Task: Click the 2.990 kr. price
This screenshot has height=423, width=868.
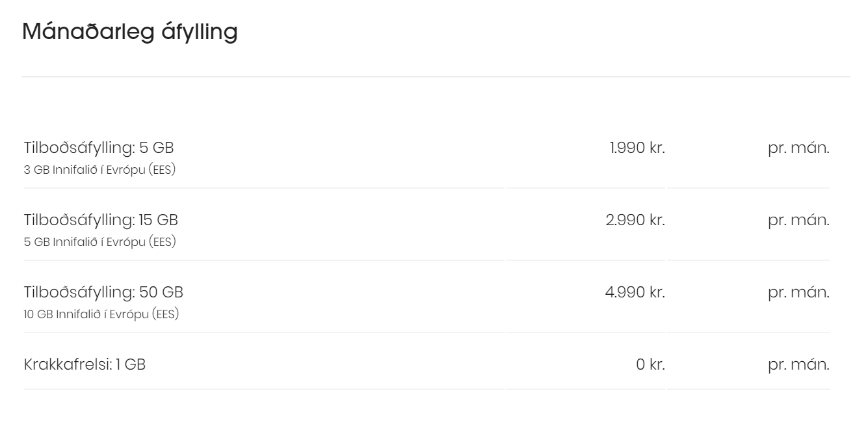Action: (635, 221)
